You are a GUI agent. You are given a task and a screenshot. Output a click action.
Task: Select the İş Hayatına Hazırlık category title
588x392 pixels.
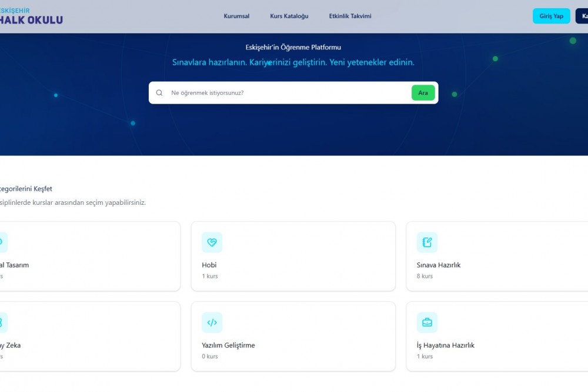click(445, 346)
